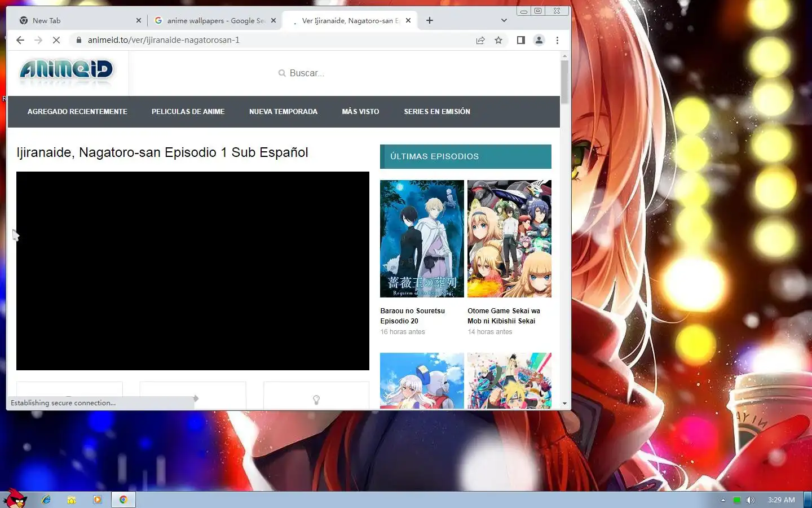Click the page scrollbar up arrow
The width and height of the screenshot is (812, 508).
[564, 56]
